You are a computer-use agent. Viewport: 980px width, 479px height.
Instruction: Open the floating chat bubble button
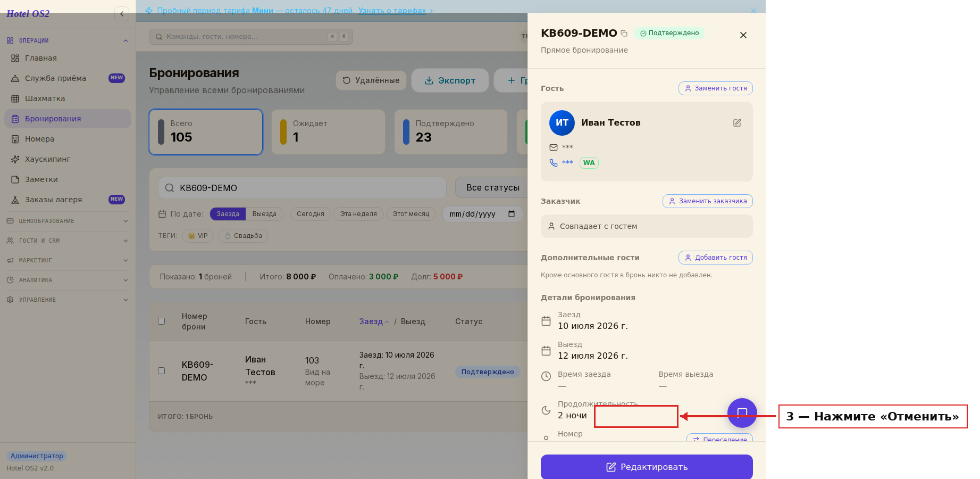click(742, 413)
